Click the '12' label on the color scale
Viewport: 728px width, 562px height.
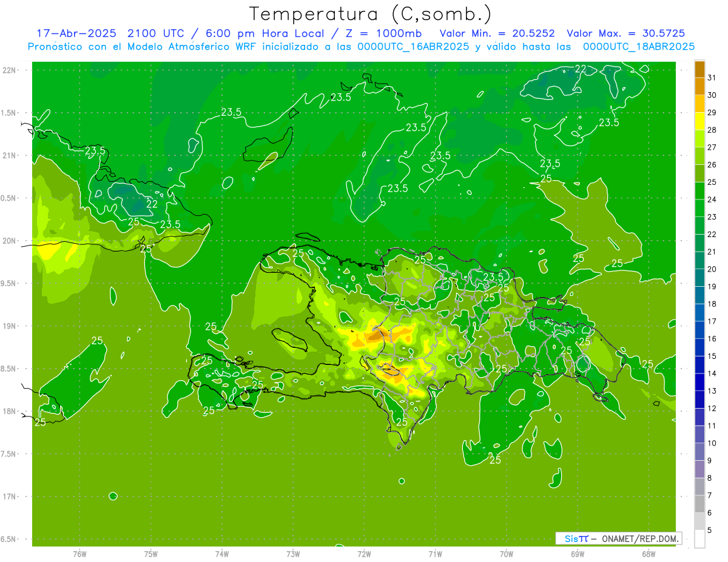click(712, 408)
